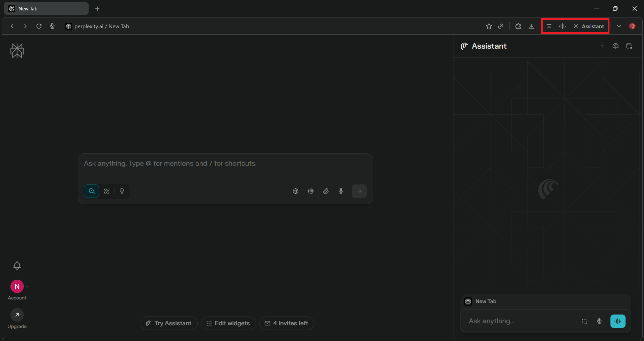The width and height of the screenshot is (644, 341).
Task: Toggle Research mode next to search
Action: click(106, 191)
